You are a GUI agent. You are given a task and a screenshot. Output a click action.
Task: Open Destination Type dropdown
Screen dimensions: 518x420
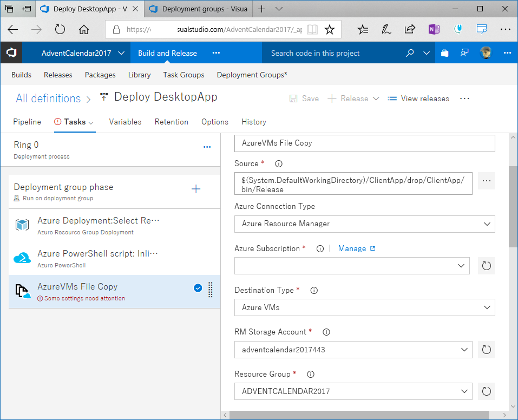(364, 307)
